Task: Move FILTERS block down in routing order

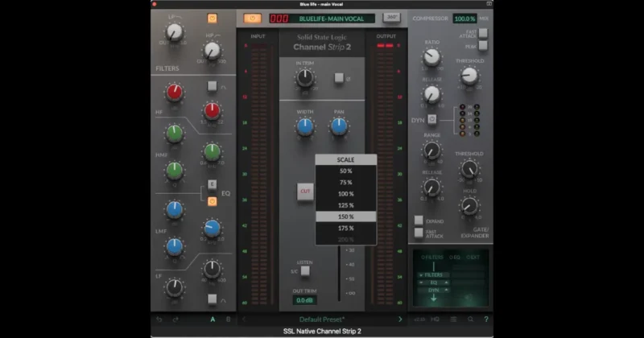Action: pos(421,274)
